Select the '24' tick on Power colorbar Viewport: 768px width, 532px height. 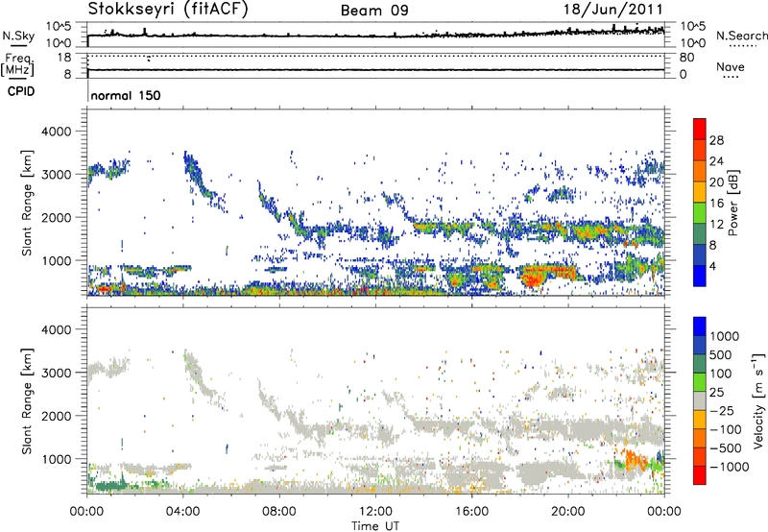click(x=716, y=161)
